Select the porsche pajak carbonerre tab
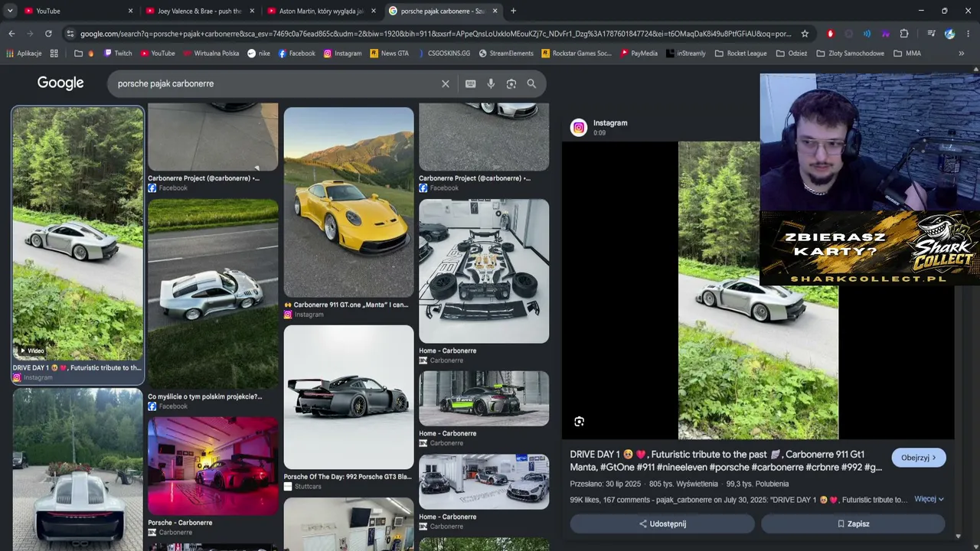The width and height of the screenshot is (980, 551). pos(442,11)
